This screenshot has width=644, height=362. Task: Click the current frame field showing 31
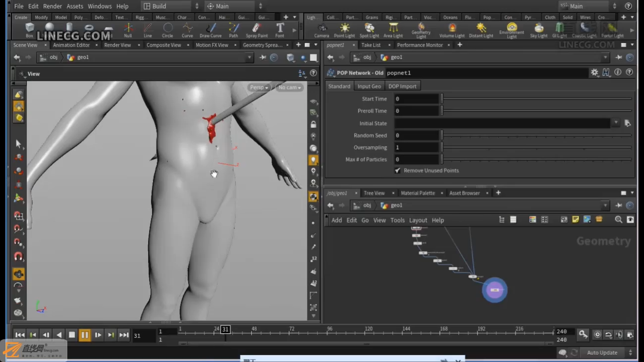[144, 336]
